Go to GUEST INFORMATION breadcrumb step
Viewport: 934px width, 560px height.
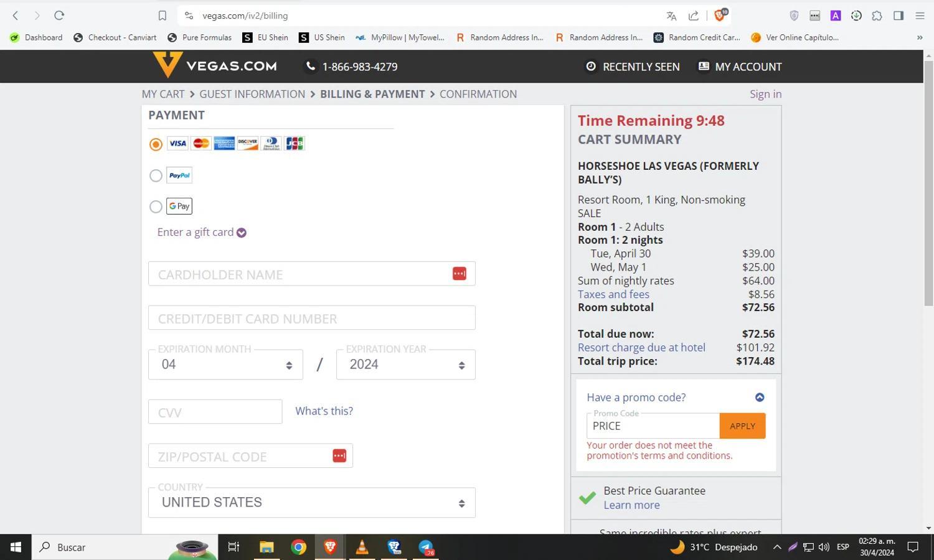(x=252, y=94)
